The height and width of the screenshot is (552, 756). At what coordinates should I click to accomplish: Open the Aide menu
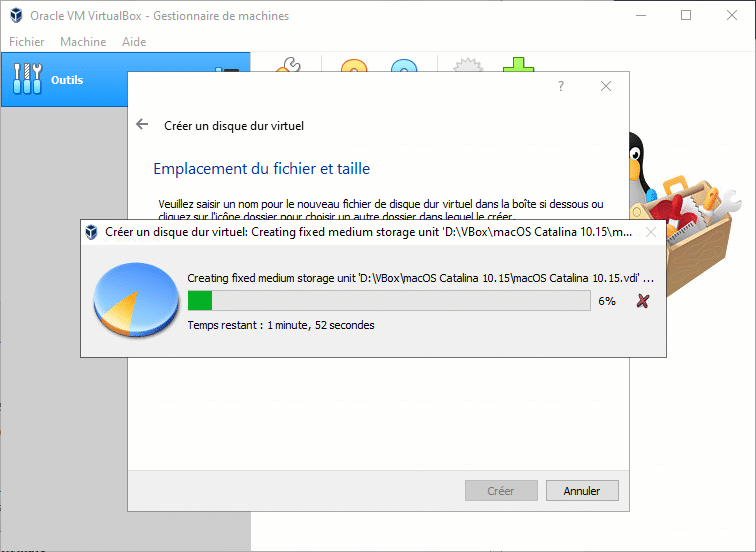click(134, 42)
